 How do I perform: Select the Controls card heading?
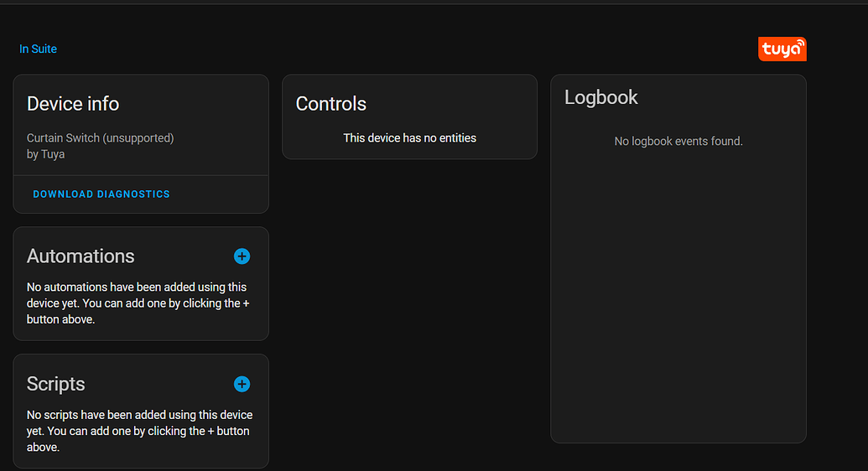coord(331,104)
